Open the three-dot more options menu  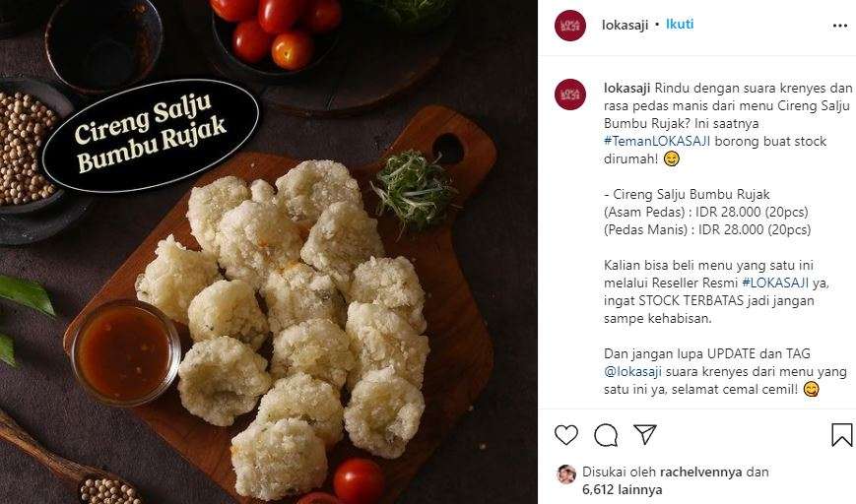point(839,26)
